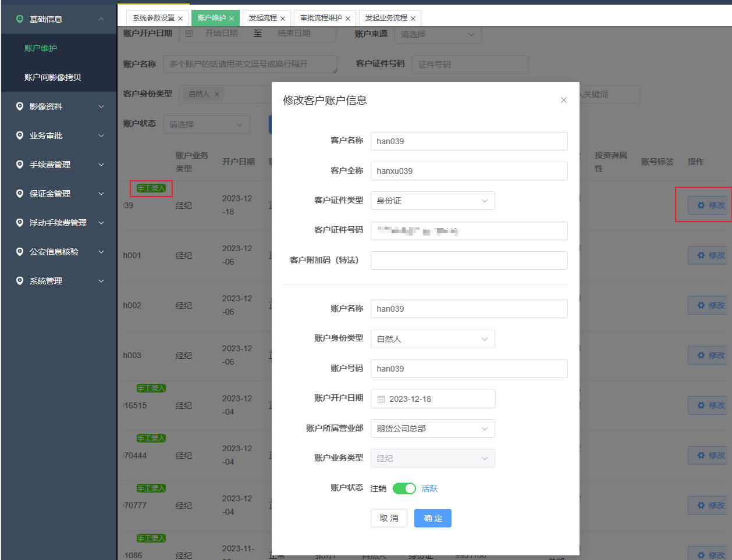The width and height of the screenshot is (732, 560).
Task: Close the 发起业务流程 tab
Action: (x=413, y=19)
